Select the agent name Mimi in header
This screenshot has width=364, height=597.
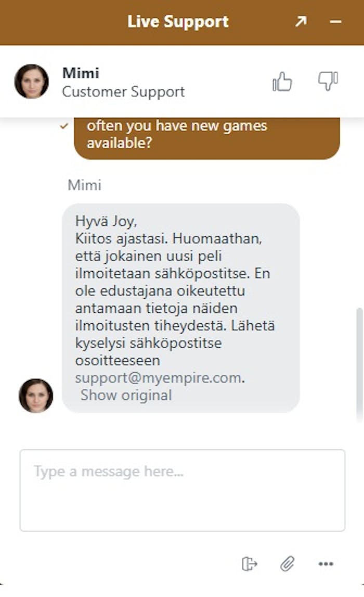(81, 73)
